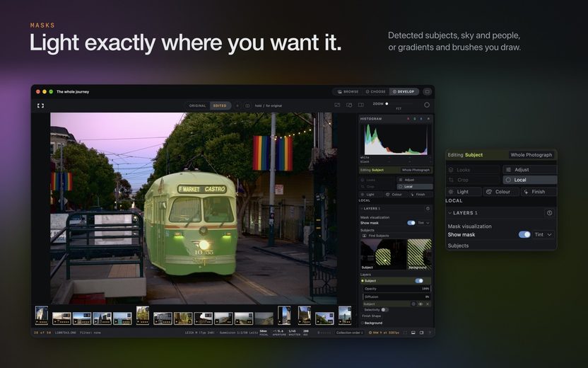Image resolution: width=588 pixels, height=368 pixels.
Task: Toggle Show mask switch in enlarged panel
Action: pyautogui.click(x=524, y=234)
